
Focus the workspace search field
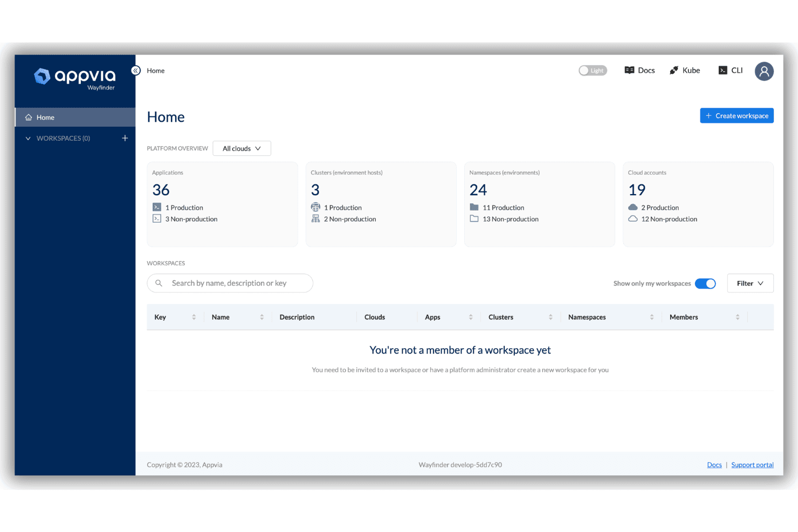230,283
